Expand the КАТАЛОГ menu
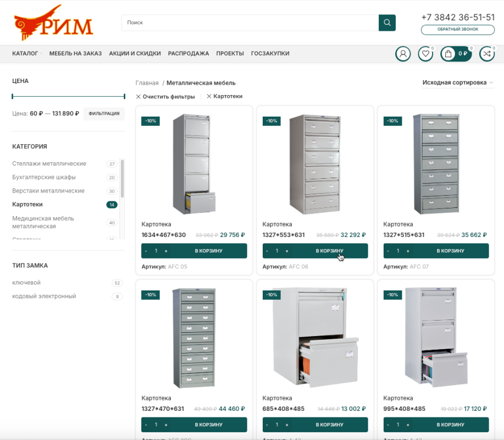The height and width of the screenshot is (440, 504). click(x=26, y=53)
